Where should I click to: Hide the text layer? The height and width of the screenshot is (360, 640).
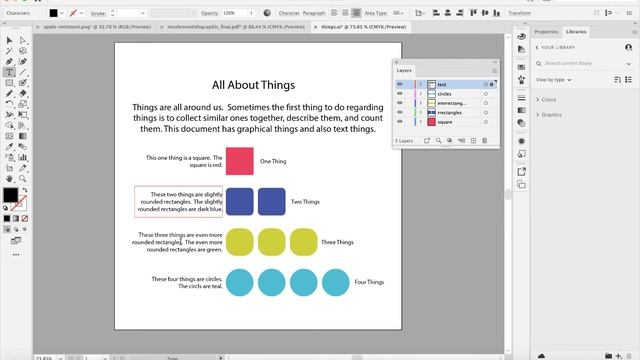click(400, 84)
